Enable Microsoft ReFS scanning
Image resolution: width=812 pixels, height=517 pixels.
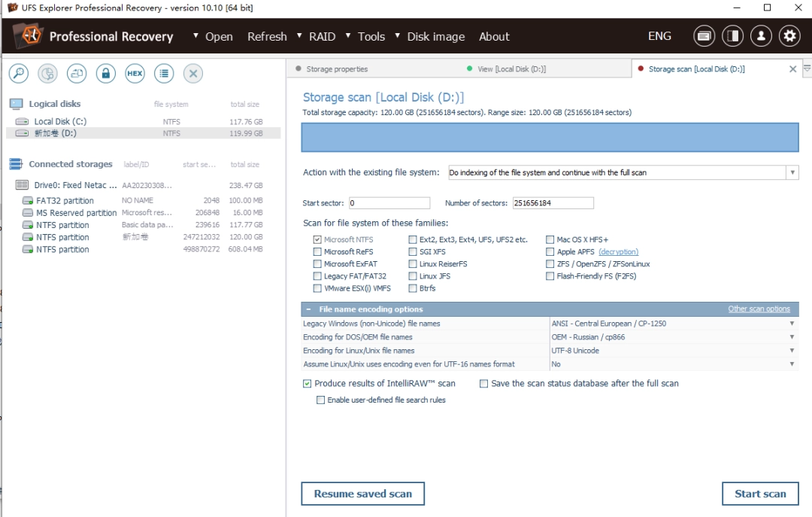pos(317,251)
